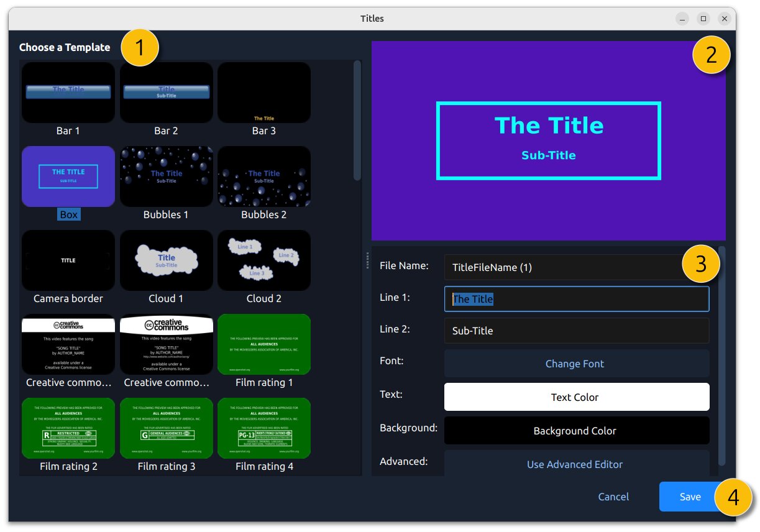This screenshot has height=532, width=760.
Task: Click inside the Line 2 Sub-Title field
Action: pyautogui.click(x=576, y=331)
